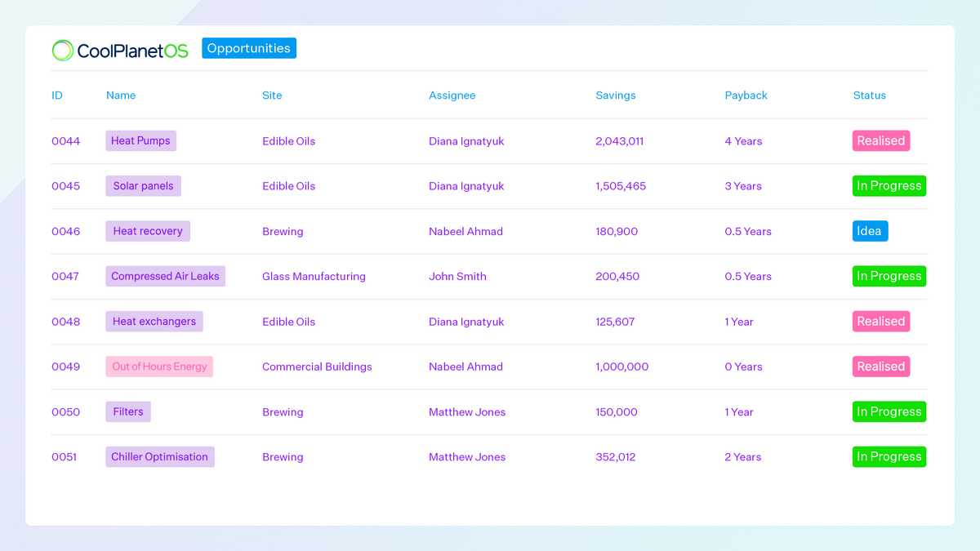Select the Chiller Optimisation tag
980x551 pixels.
[159, 457]
